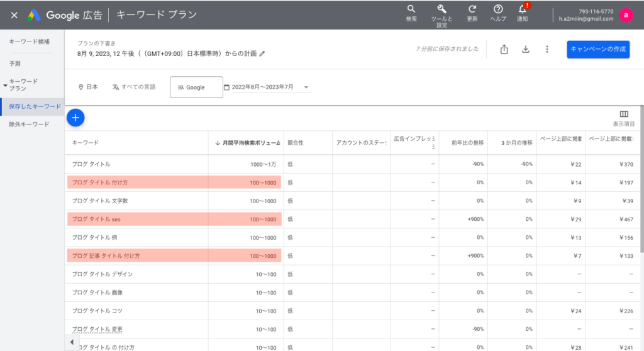Select keyword ブログ タイトル 画像

97,292
